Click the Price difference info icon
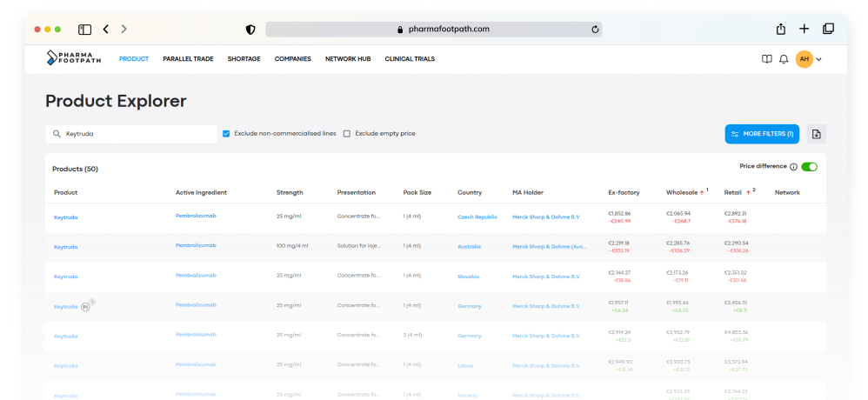868x400 pixels. coord(793,167)
